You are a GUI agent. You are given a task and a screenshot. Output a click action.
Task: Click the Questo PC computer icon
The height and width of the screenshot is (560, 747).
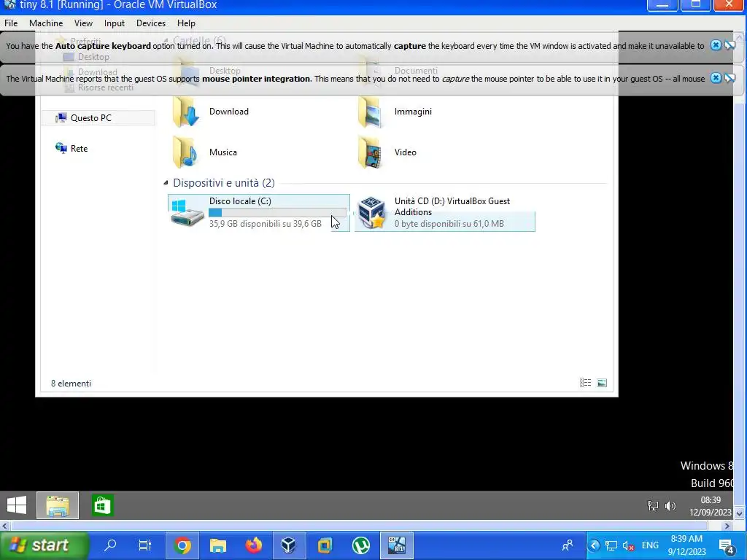click(61, 117)
